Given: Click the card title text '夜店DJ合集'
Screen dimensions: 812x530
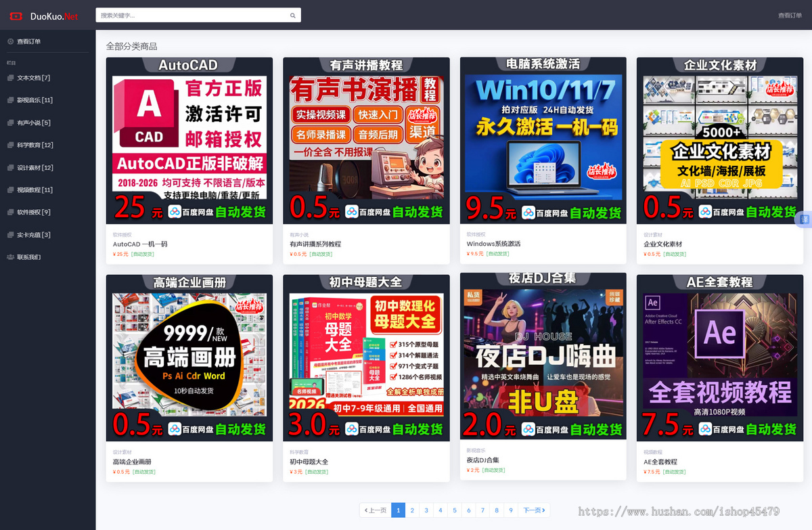Looking at the screenshot, I should click(483, 460).
